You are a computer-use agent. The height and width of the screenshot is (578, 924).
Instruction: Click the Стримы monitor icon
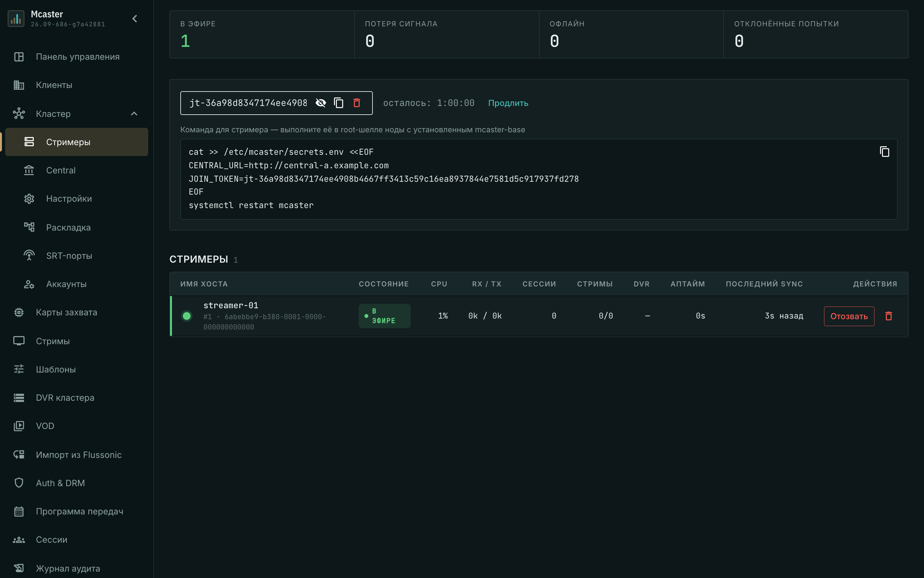[x=19, y=341]
